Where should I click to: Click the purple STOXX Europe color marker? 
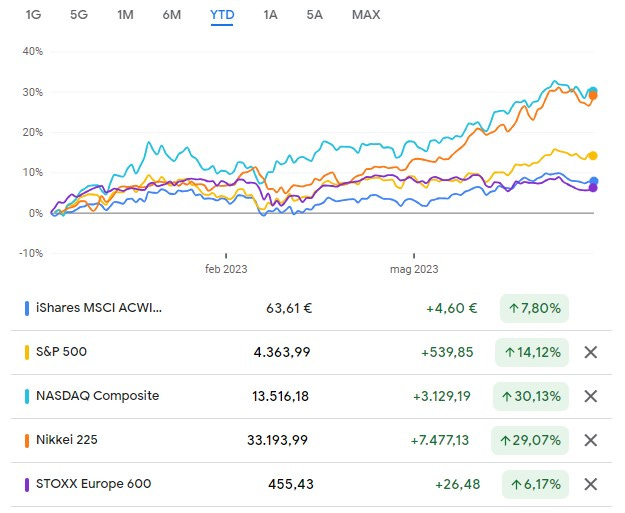tap(27, 484)
